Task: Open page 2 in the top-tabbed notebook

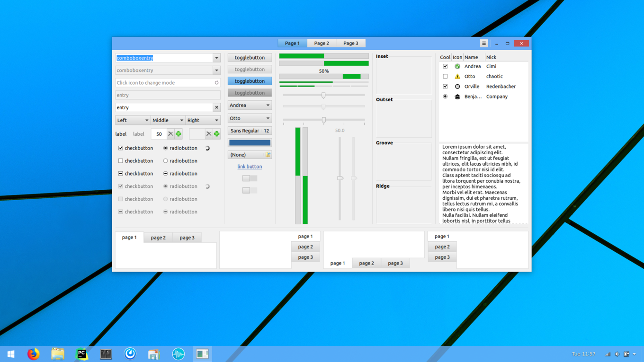Action: coord(158,238)
